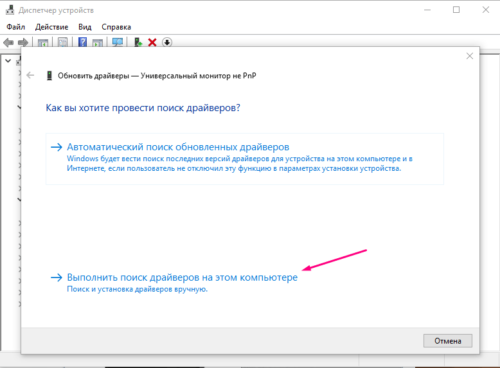Click the Forward arrow in the toolbar

[x=23, y=42]
